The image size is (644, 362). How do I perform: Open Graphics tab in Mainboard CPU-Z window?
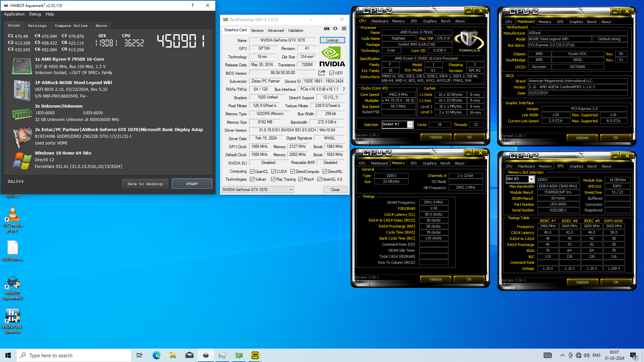pyautogui.click(x=576, y=22)
